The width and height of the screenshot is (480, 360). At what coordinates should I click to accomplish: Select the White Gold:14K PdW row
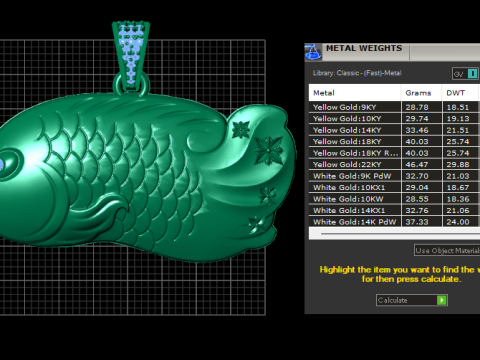tap(395, 222)
